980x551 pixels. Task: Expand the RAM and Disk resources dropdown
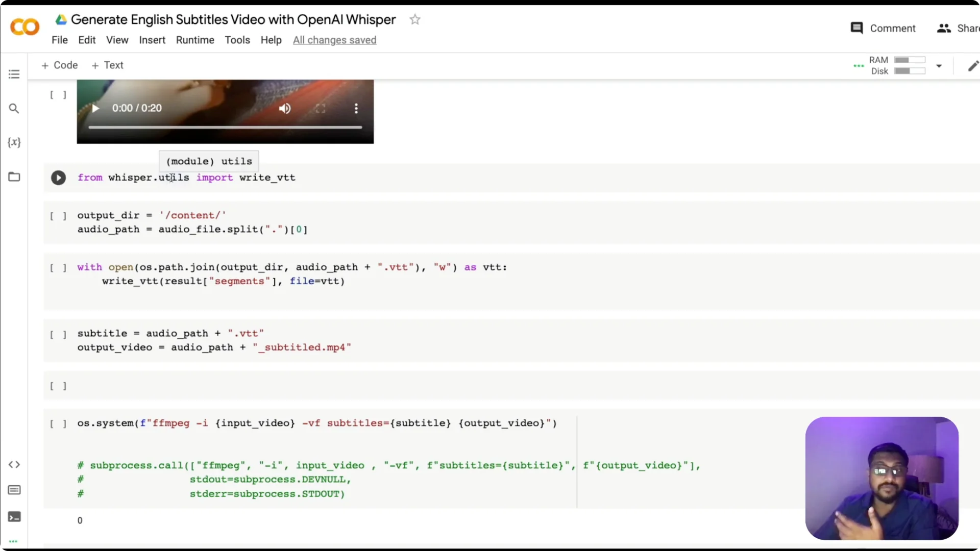(x=940, y=66)
